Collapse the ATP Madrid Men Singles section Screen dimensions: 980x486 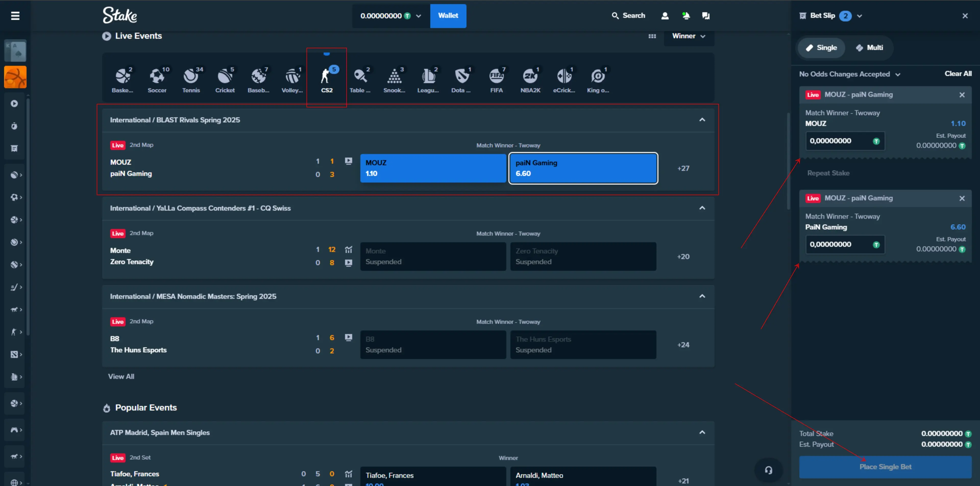point(702,432)
